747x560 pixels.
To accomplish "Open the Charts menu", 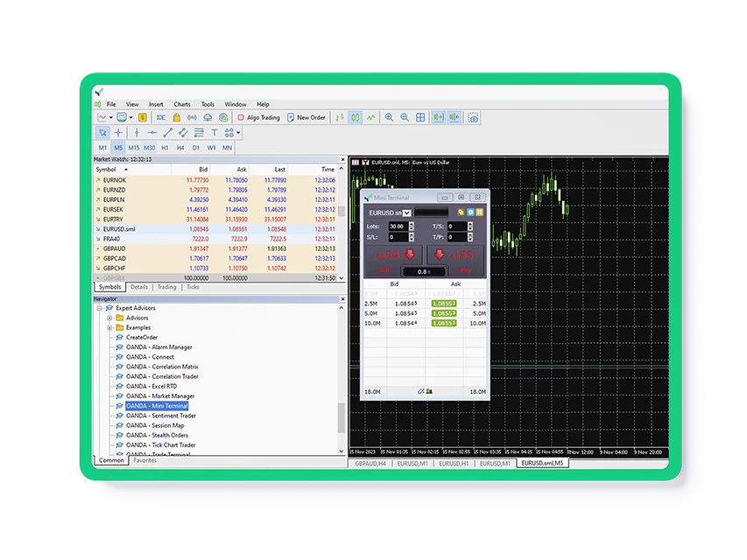I will 181,104.
